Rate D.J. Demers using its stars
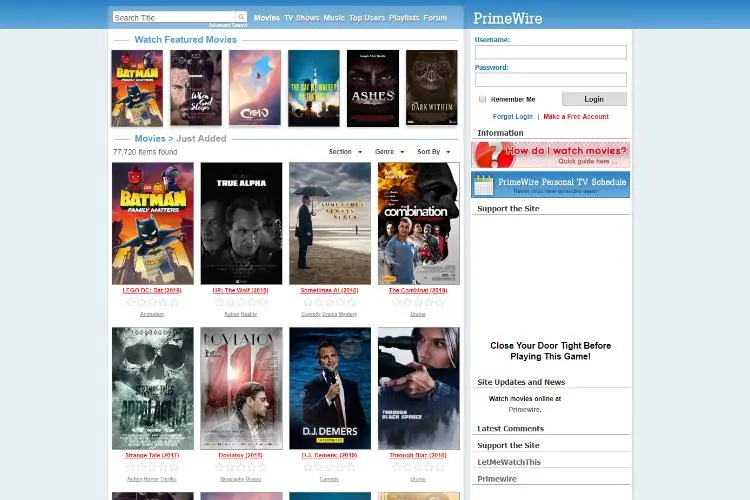This screenshot has width=750, height=500. point(329,467)
